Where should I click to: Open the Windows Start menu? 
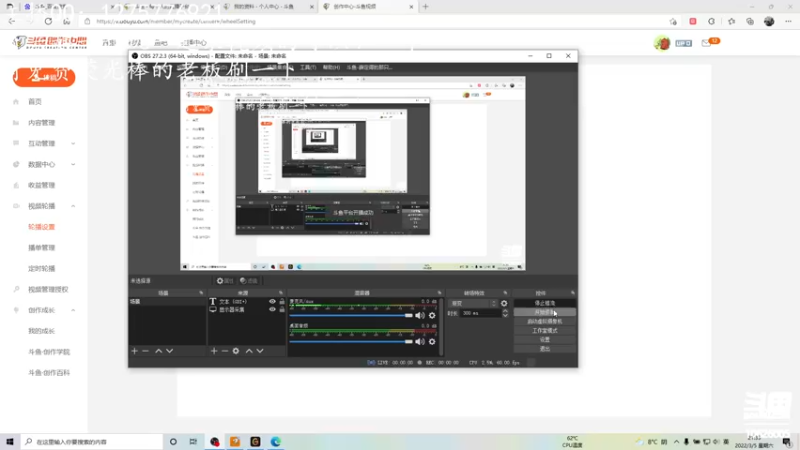click(x=10, y=442)
